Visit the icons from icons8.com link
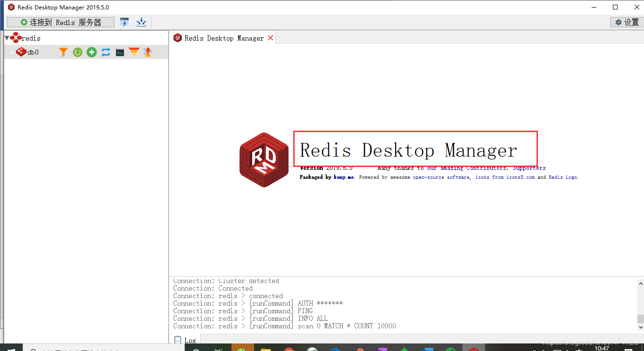644x351 pixels. (x=505, y=177)
